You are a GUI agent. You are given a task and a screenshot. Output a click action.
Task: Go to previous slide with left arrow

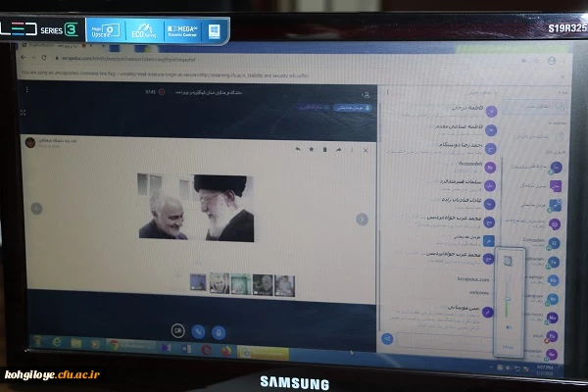click(36, 208)
